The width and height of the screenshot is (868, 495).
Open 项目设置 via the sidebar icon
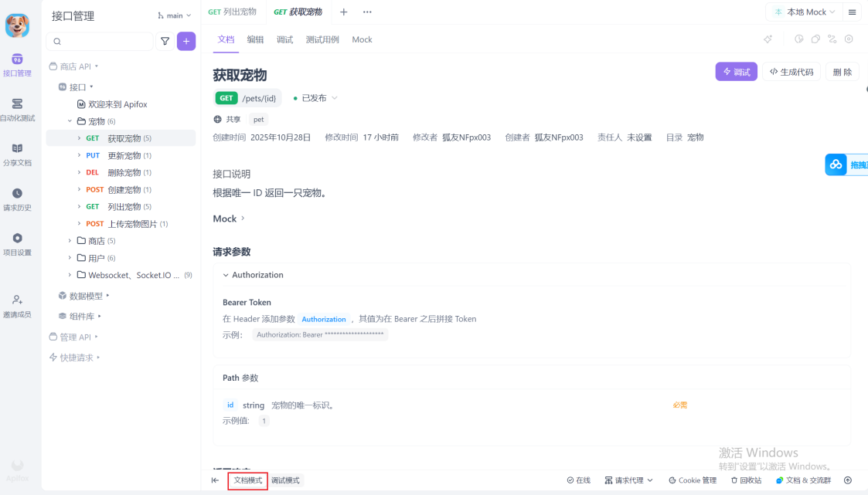pyautogui.click(x=17, y=244)
